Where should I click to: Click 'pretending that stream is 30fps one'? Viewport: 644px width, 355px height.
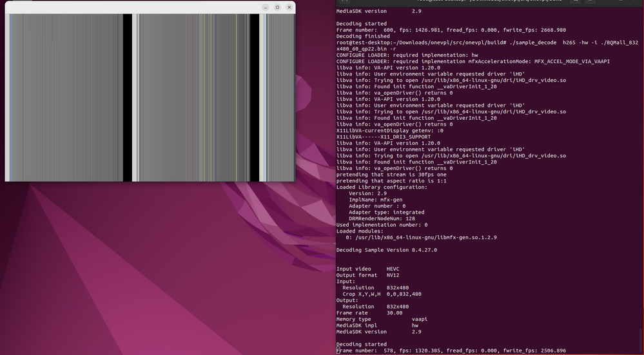pyautogui.click(x=391, y=175)
